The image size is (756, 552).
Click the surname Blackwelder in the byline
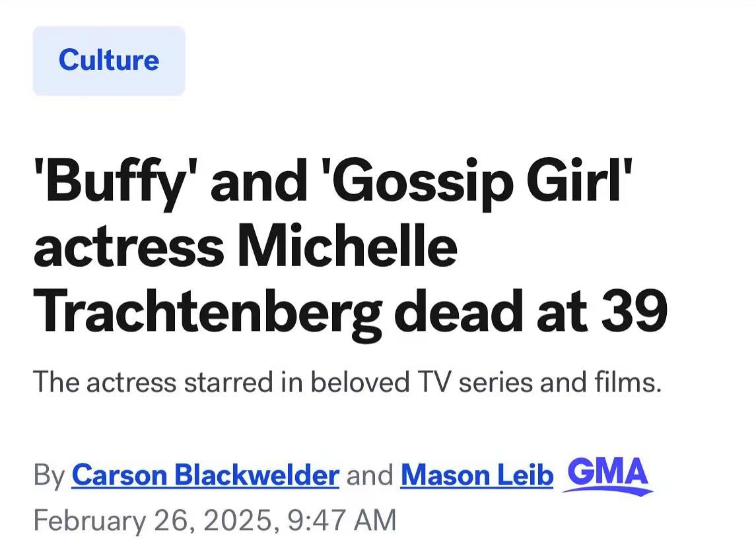[256, 475]
